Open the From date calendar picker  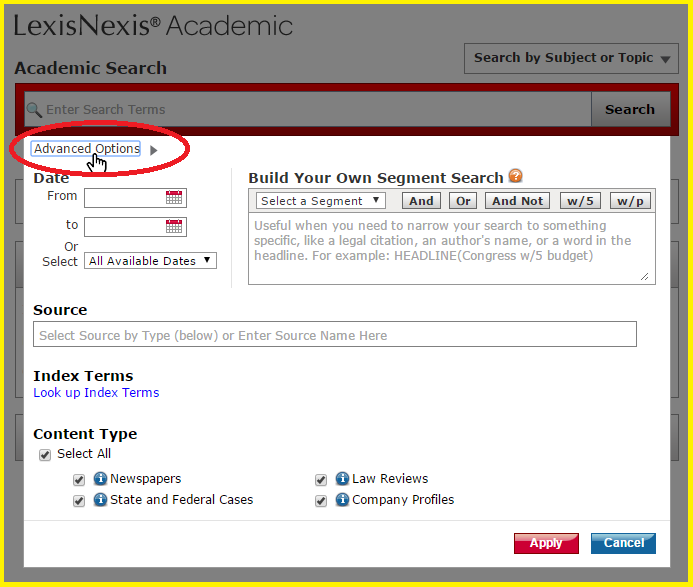pyautogui.click(x=174, y=197)
